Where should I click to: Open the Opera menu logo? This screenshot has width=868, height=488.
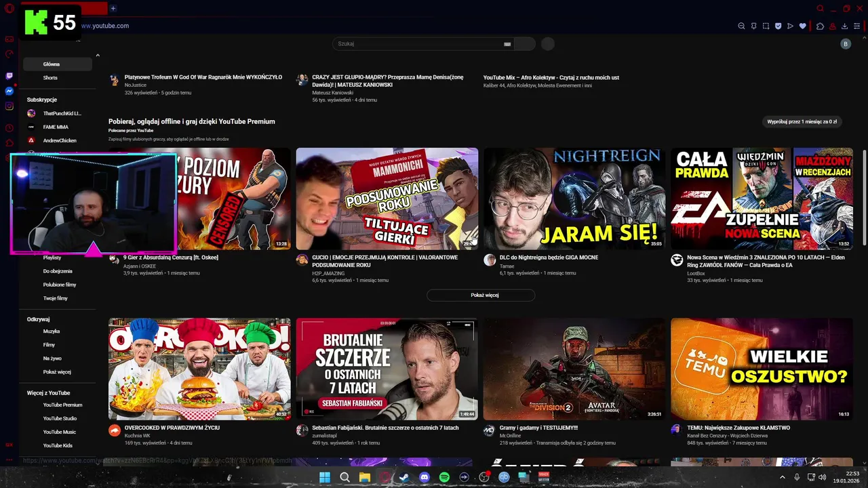(x=9, y=9)
